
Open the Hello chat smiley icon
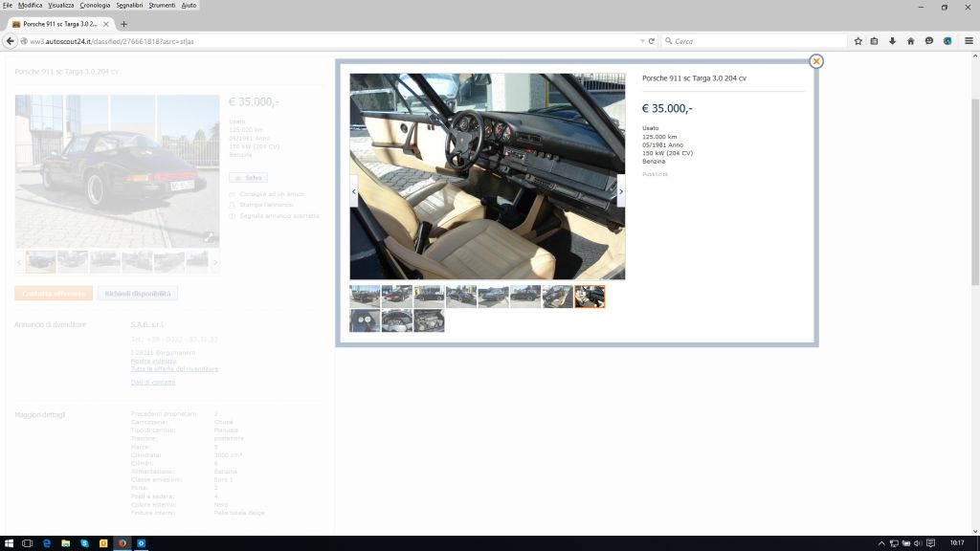tap(929, 41)
